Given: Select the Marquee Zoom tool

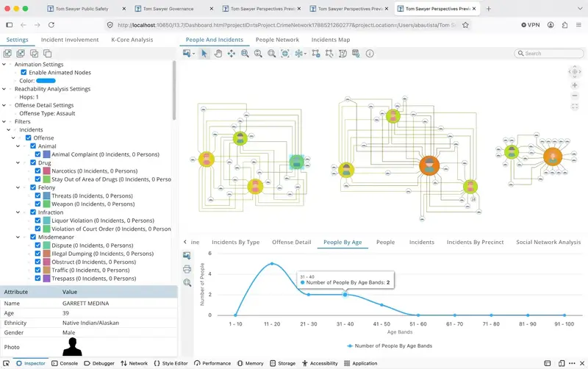Looking at the screenshot, I should point(245,53).
